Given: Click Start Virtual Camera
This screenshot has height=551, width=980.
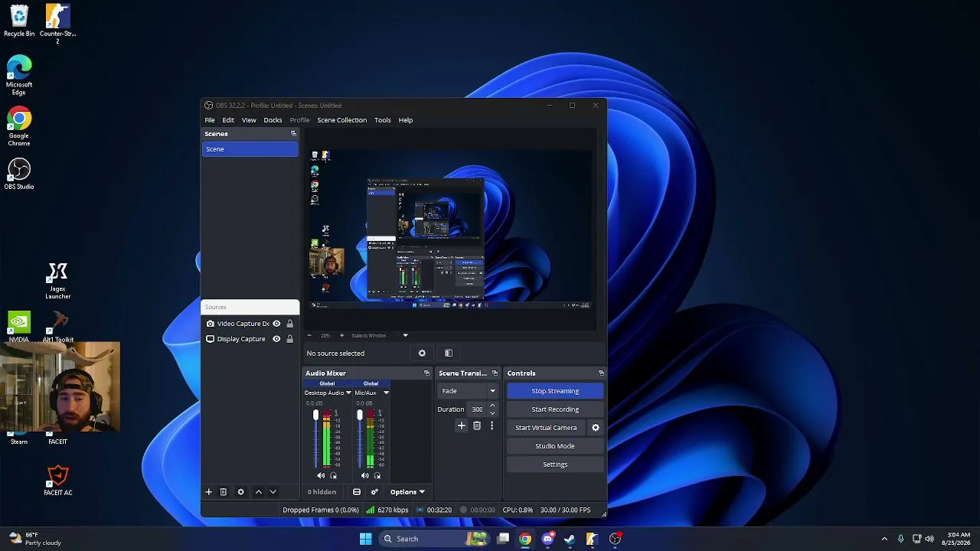Looking at the screenshot, I should (546, 428).
